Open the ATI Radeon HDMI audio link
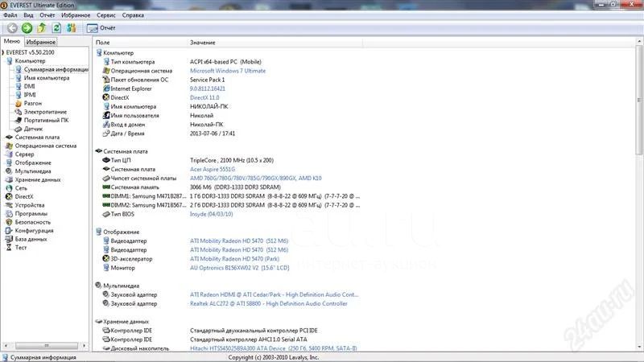The image size is (644, 362). click(x=274, y=294)
